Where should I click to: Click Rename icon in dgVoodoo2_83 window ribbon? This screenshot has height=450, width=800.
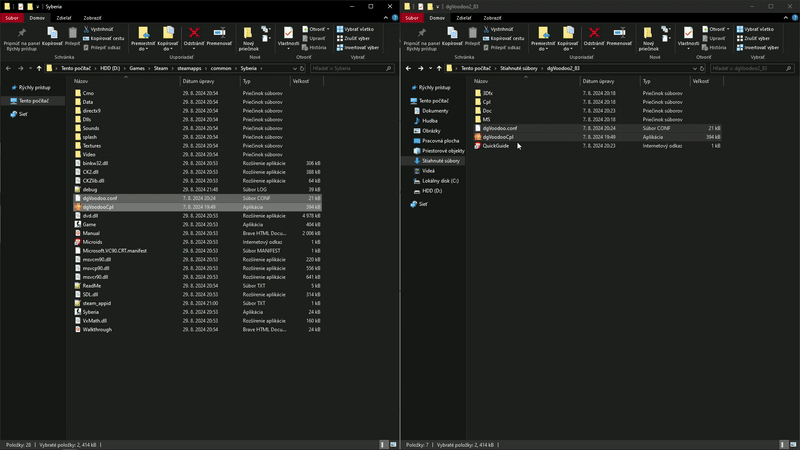click(x=619, y=33)
